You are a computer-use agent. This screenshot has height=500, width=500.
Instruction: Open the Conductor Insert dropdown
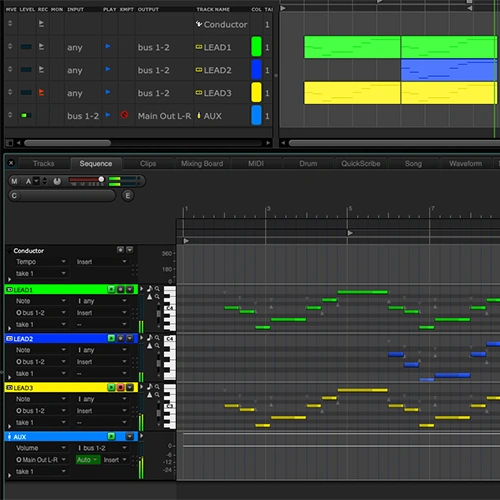click(102, 262)
